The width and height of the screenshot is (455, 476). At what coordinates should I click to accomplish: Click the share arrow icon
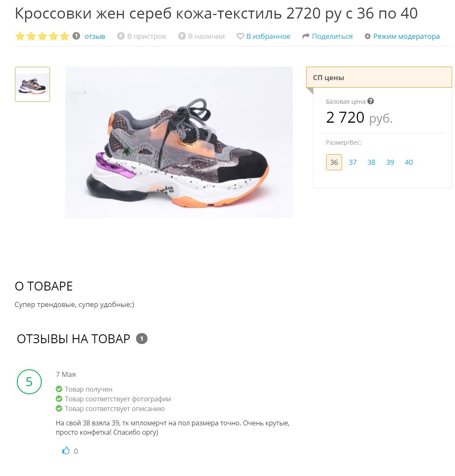point(306,36)
